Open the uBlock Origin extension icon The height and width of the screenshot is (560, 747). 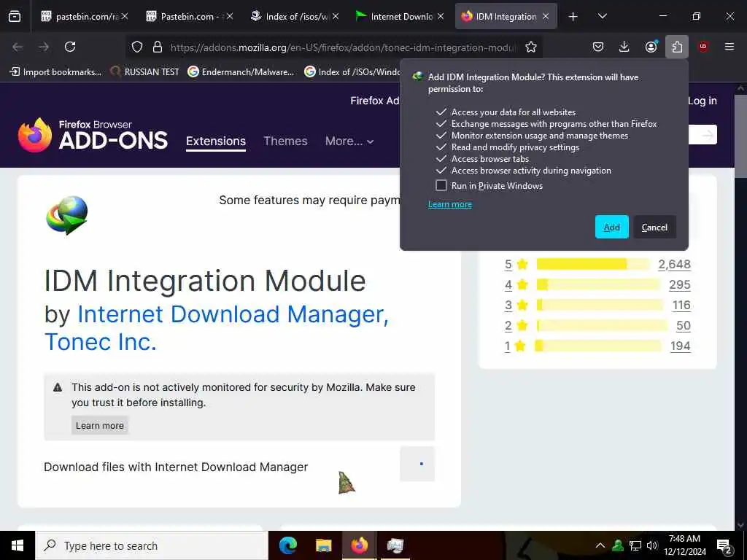(x=703, y=47)
